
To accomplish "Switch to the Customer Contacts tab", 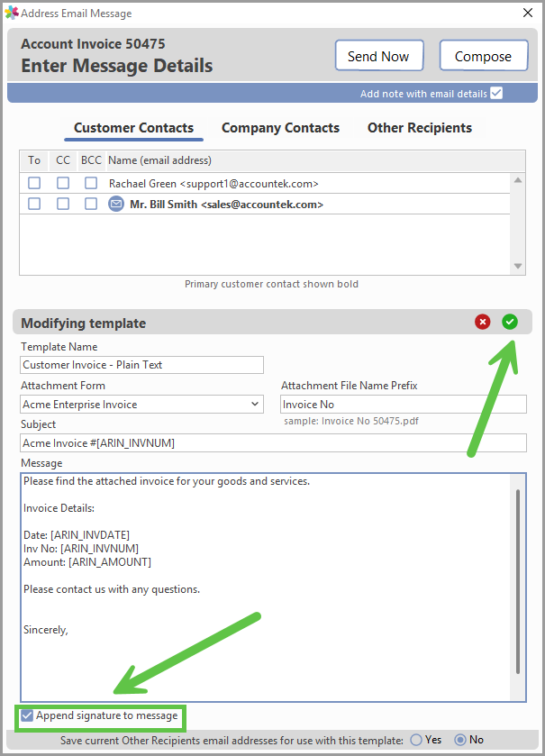I will pyautogui.click(x=133, y=128).
